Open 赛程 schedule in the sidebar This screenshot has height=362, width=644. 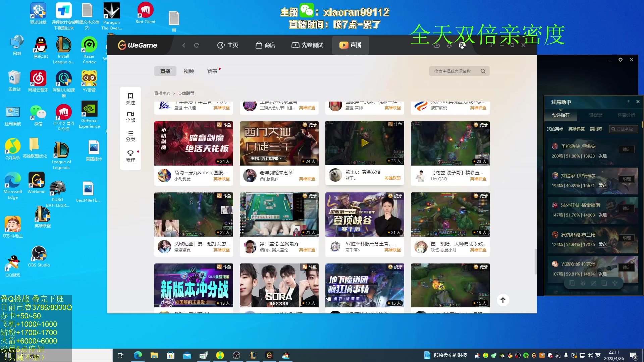[130, 156]
